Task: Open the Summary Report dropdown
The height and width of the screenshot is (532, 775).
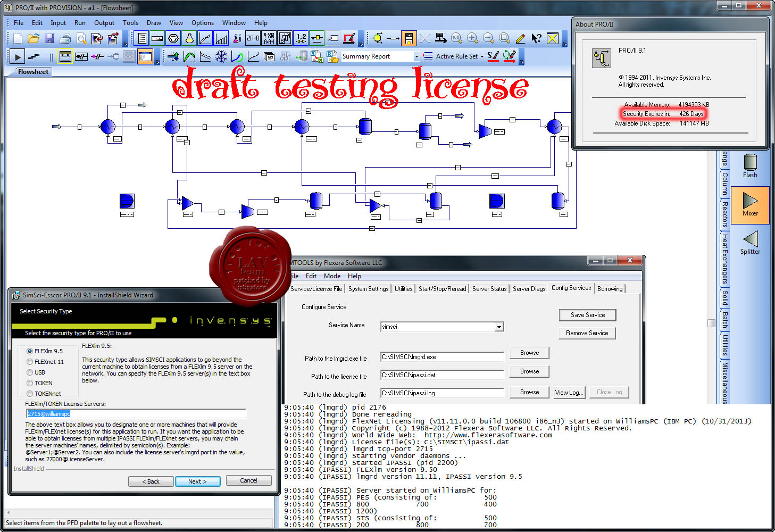Action: coord(416,56)
